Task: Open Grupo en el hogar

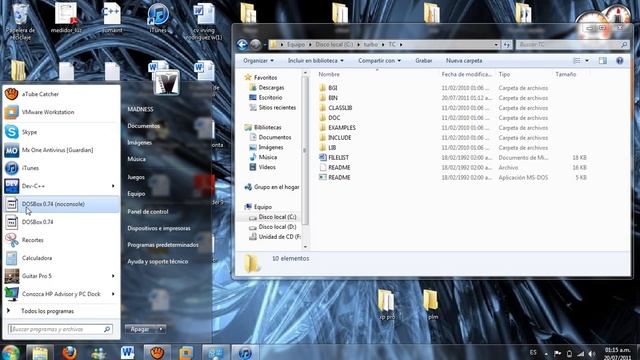Action: tap(276, 187)
